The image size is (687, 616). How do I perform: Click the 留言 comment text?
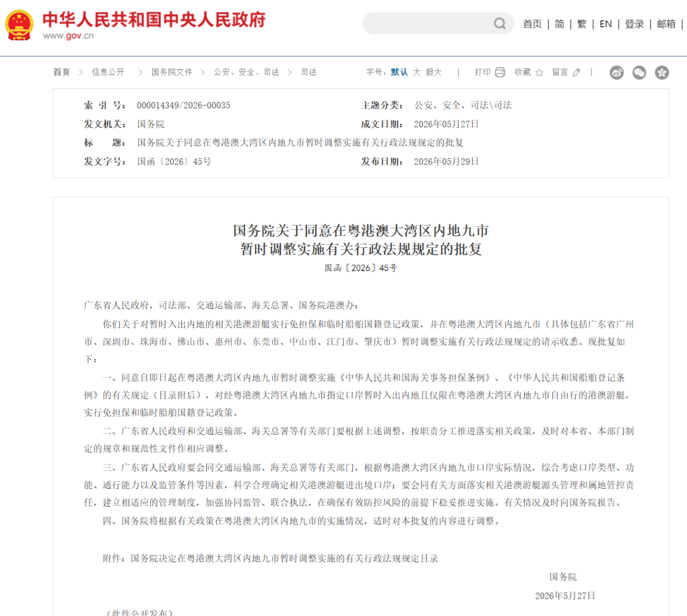pyautogui.click(x=560, y=72)
